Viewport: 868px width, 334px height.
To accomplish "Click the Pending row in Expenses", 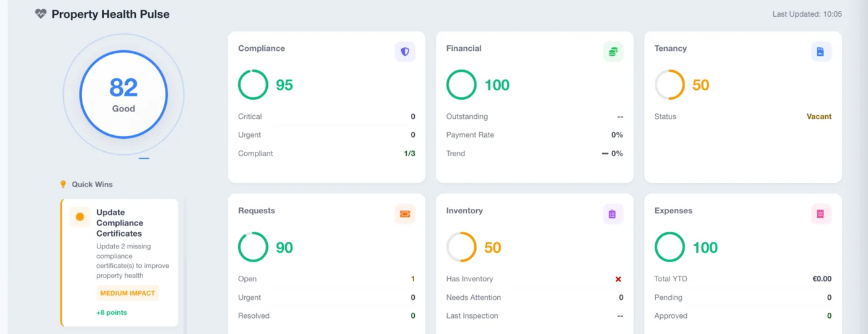I will (x=743, y=297).
